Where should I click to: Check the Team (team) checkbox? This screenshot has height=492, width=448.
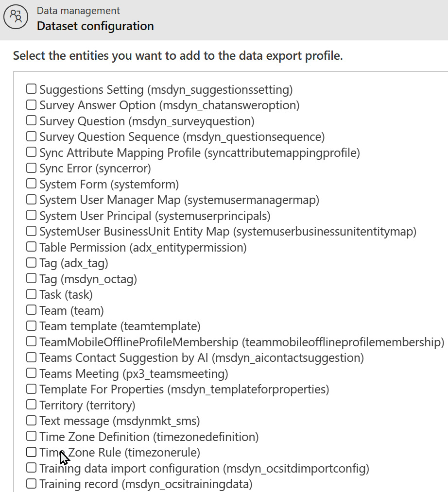(x=31, y=310)
